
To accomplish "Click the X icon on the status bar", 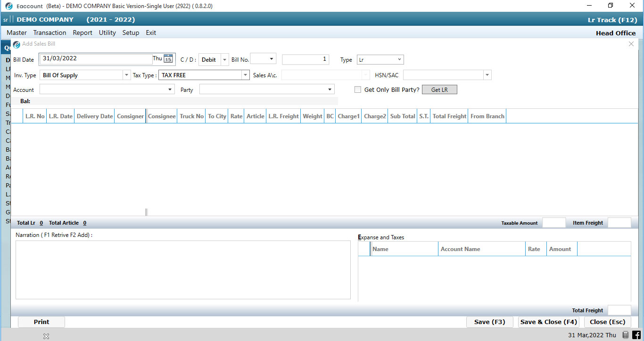I will coord(46,336).
